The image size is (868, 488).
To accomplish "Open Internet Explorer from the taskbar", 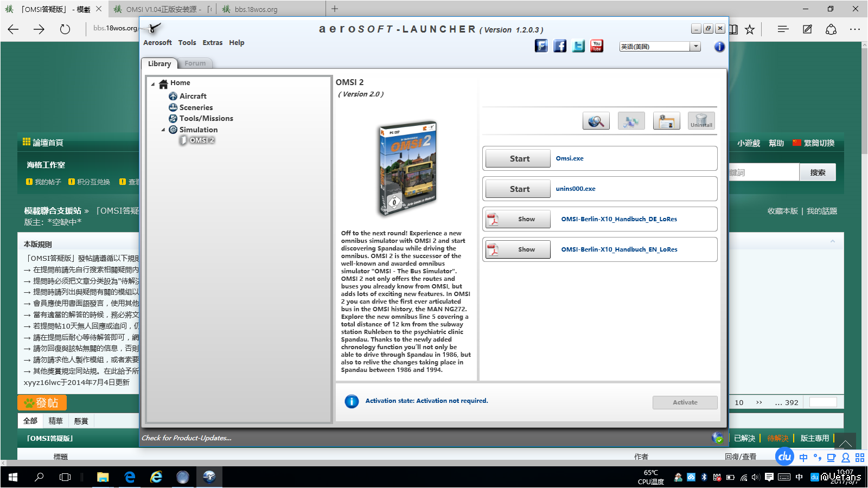I will [156, 477].
